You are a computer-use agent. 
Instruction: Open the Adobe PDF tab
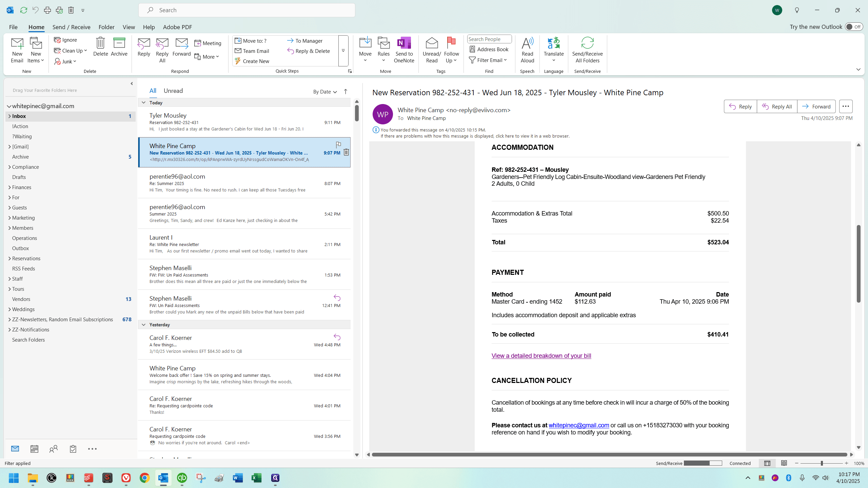point(177,27)
